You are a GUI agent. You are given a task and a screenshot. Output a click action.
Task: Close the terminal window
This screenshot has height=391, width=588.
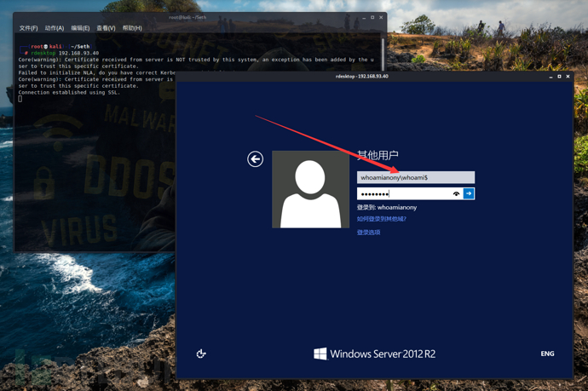(x=381, y=18)
